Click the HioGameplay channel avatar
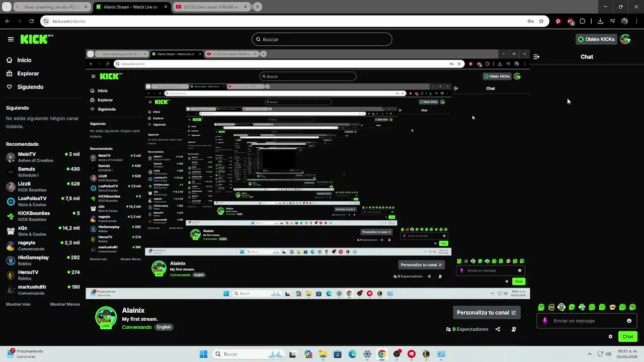Image resolution: width=644 pixels, height=362 pixels. (11, 260)
